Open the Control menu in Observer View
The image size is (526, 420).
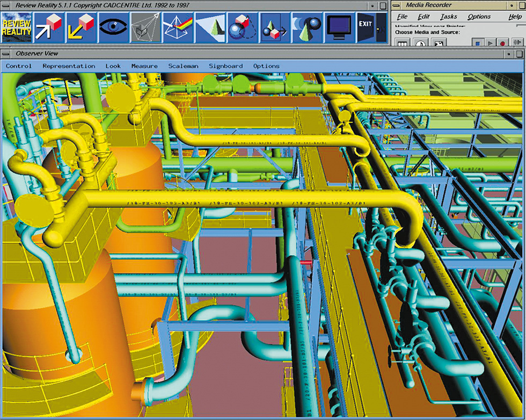pos(19,66)
